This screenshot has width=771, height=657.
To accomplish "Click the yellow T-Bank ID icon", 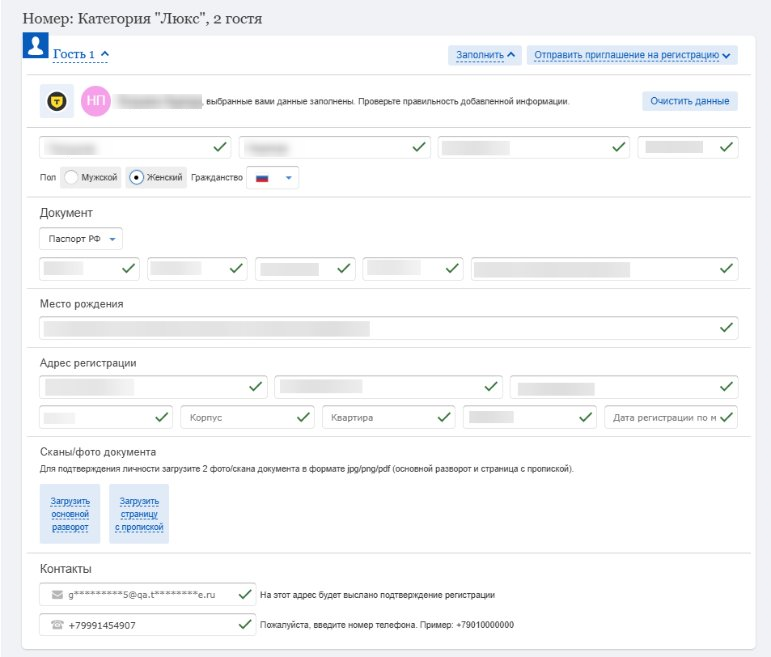I will [x=58, y=101].
